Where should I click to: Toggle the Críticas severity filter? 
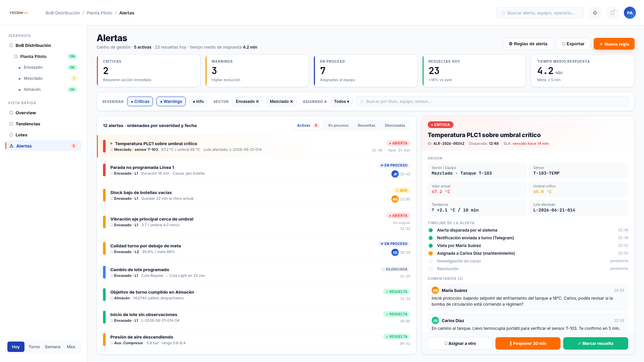140,101
